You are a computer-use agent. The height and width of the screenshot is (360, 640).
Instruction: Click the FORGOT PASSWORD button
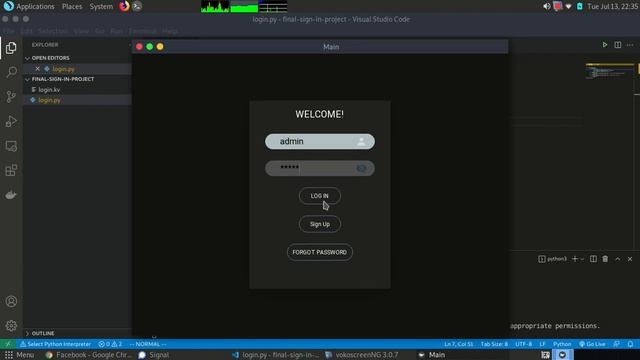point(320,252)
